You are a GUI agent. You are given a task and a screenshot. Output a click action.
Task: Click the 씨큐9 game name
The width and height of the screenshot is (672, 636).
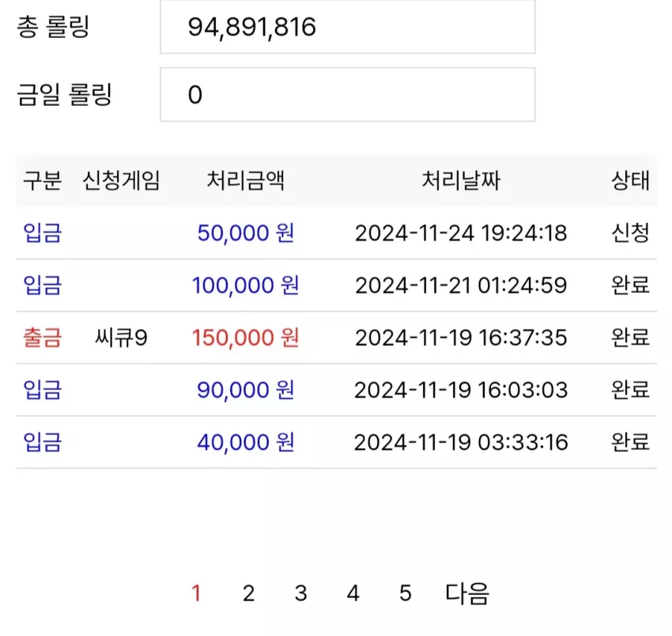tap(121, 338)
